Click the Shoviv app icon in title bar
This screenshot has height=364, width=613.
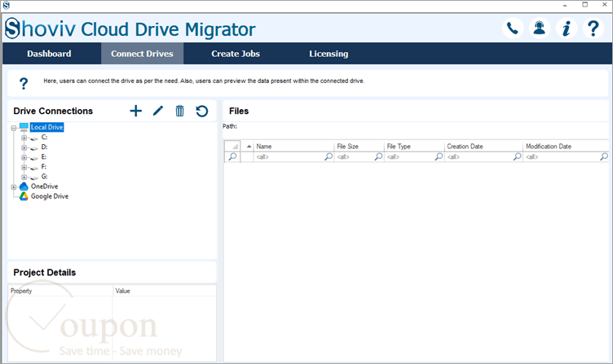tap(6, 5)
